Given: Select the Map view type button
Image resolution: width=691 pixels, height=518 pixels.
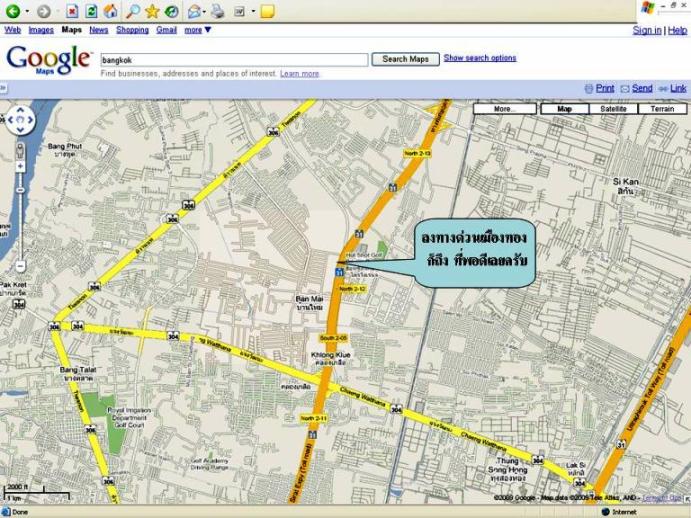Looking at the screenshot, I should (x=564, y=108).
